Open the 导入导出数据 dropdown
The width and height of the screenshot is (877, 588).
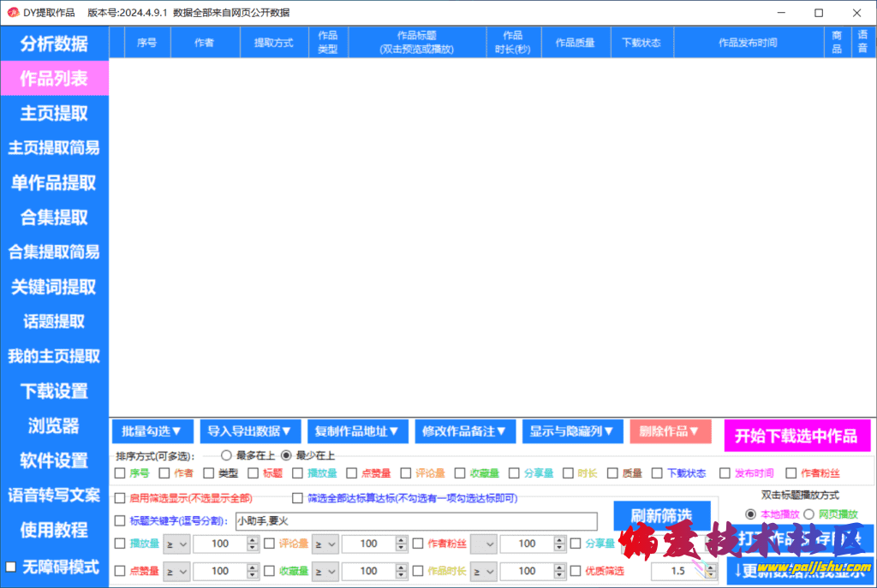[249, 431]
